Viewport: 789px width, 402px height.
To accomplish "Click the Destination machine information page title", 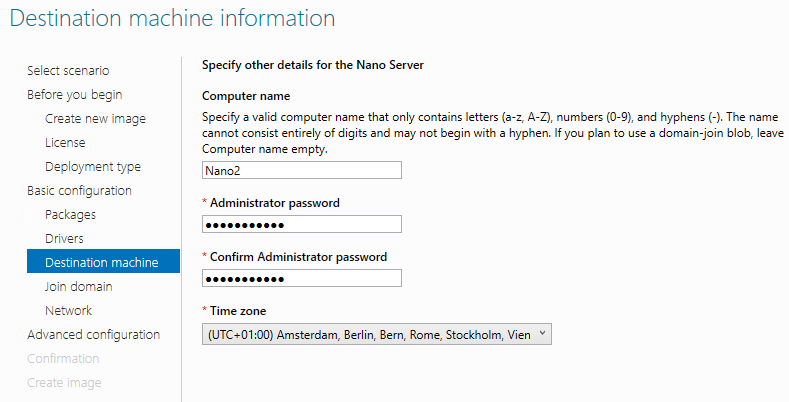I will (x=172, y=18).
